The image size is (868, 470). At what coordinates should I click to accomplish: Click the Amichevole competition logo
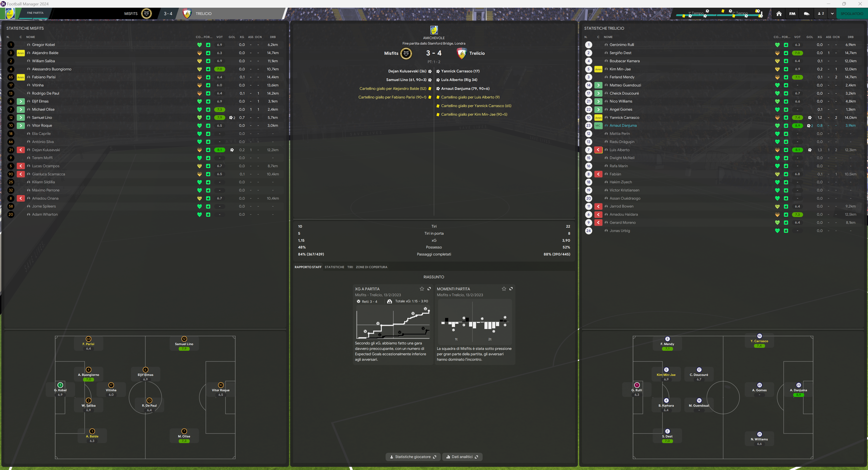click(434, 30)
